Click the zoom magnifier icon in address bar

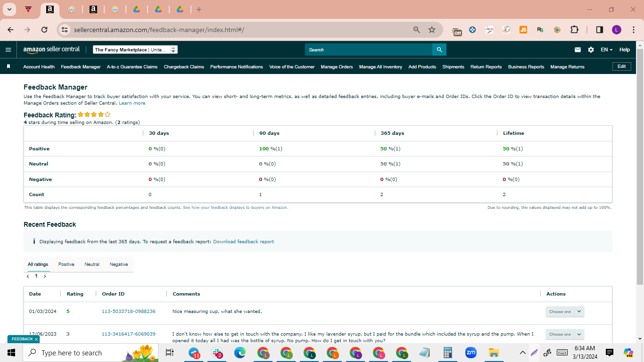417,30
